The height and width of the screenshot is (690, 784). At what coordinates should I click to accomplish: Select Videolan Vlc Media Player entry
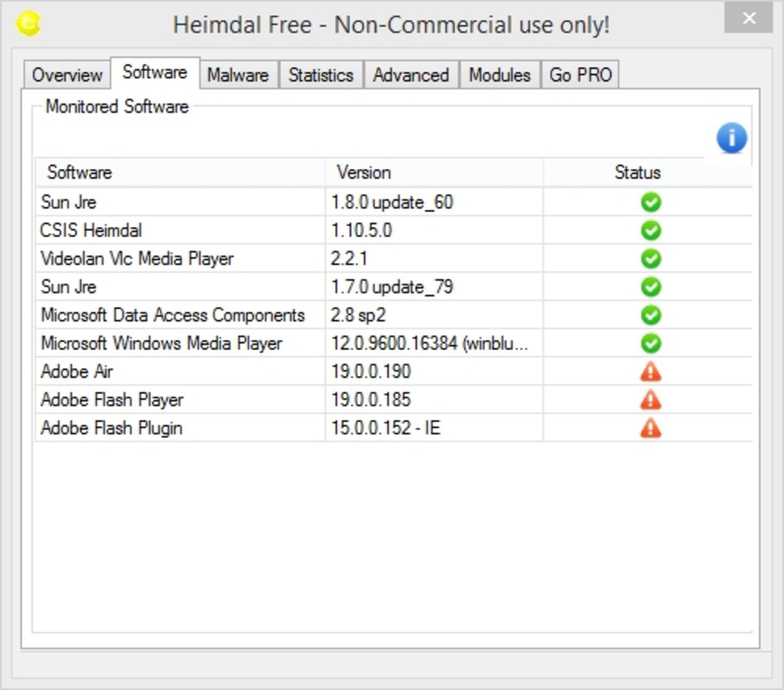tap(137, 259)
